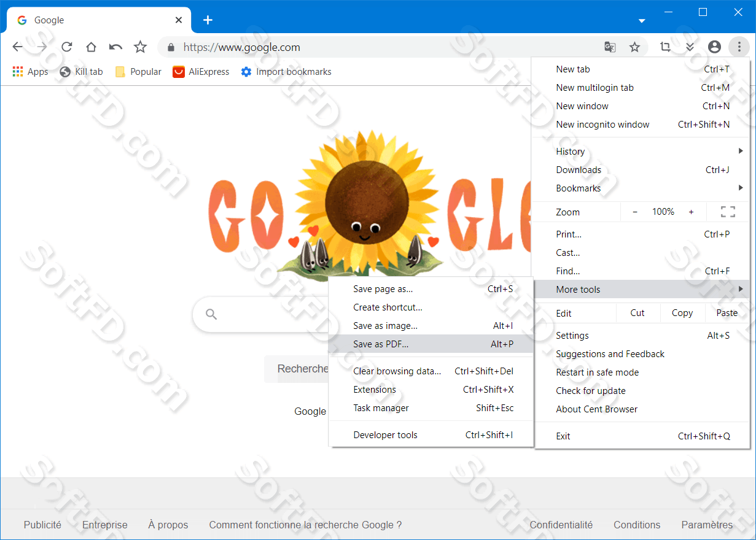This screenshot has width=756, height=540.
Task: Click the Kill tab bookmark
Action: [x=81, y=72]
